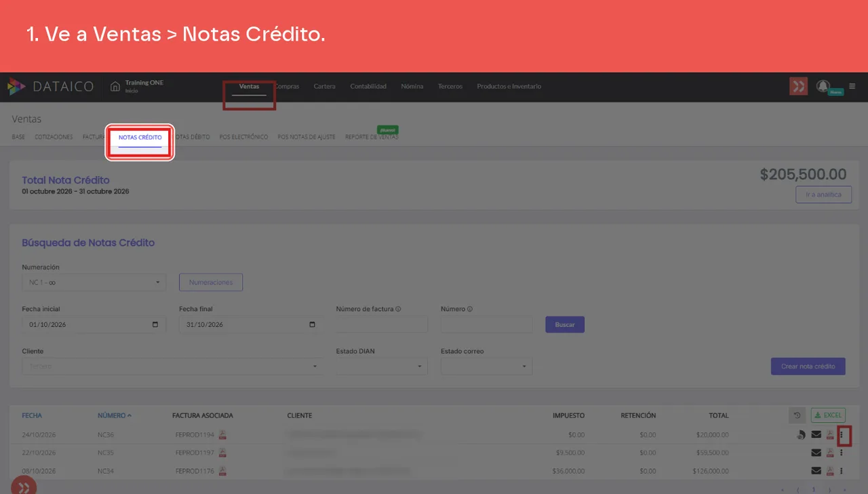Click the status icon on NC36 row
868x494 pixels.
point(802,434)
